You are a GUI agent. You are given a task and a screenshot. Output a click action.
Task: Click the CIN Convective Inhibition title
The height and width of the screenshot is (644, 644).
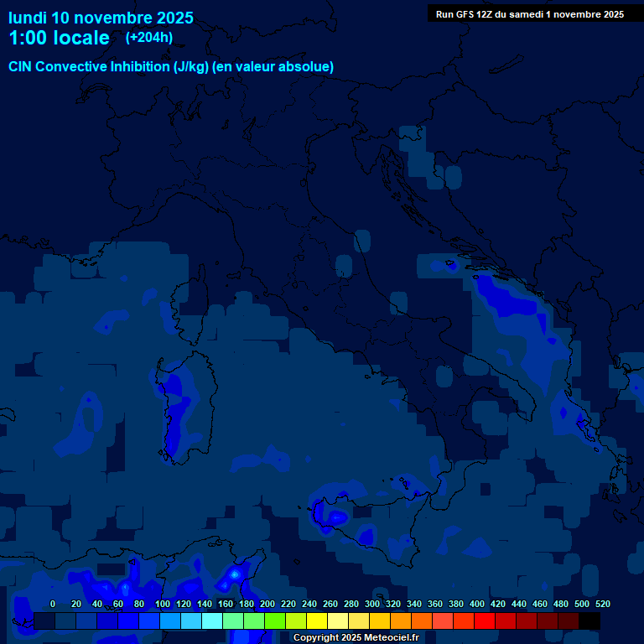[x=171, y=66]
